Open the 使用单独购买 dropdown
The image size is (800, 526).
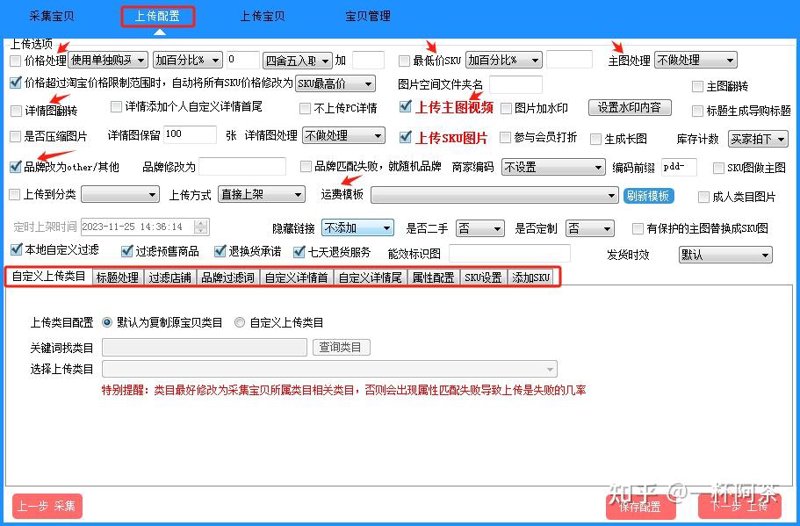(x=108, y=60)
